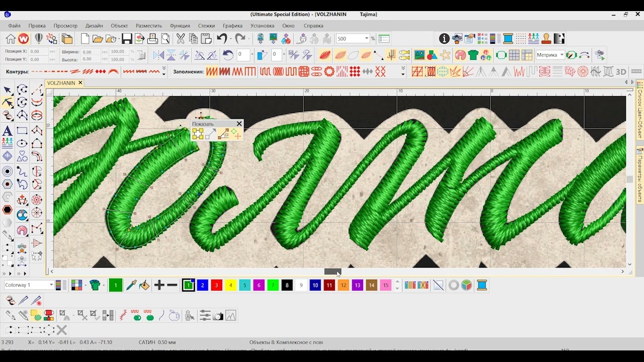Viewport: 644px width, 362px height.
Task: Click the eyedropper color picker icon
Action: click(x=131, y=285)
